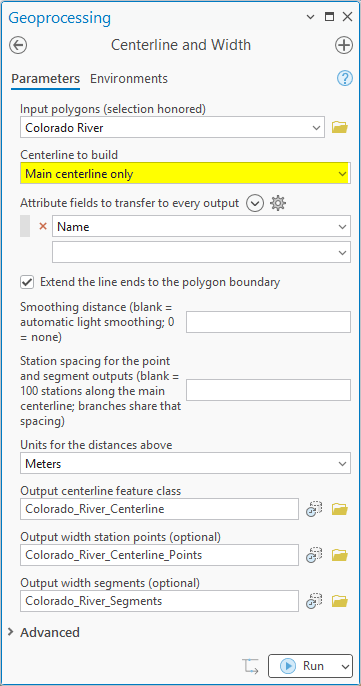Viewport: 361px width, 686px height.
Task: Click the Geoprocessing pane title
Action: click(60, 18)
